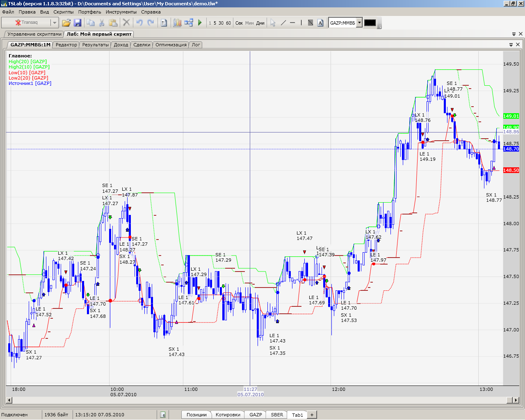The height and width of the screenshot is (420, 525).
Task: Select the GAZP:ММВБ:1М chart tab
Action: (x=30, y=45)
